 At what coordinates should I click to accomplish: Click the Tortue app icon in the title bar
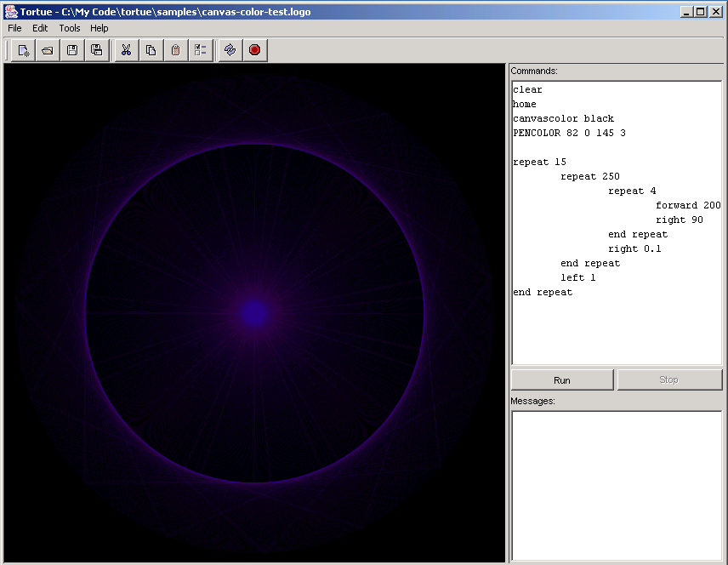pos(11,12)
